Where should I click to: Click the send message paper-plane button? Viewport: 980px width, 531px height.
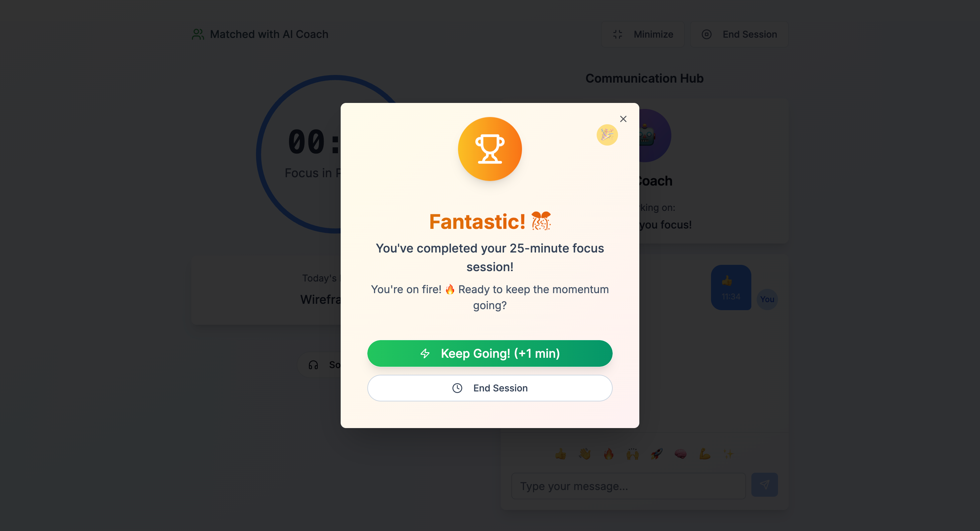click(x=764, y=485)
